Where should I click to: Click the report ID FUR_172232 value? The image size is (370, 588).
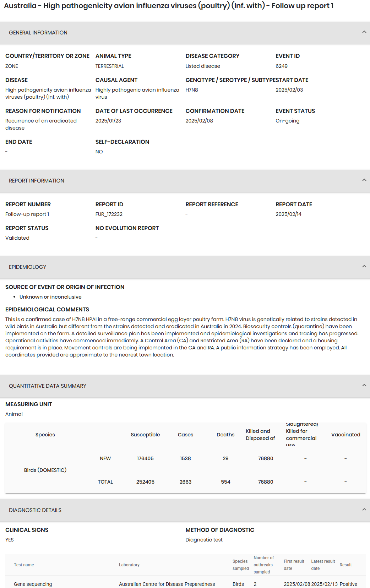click(x=109, y=214)
